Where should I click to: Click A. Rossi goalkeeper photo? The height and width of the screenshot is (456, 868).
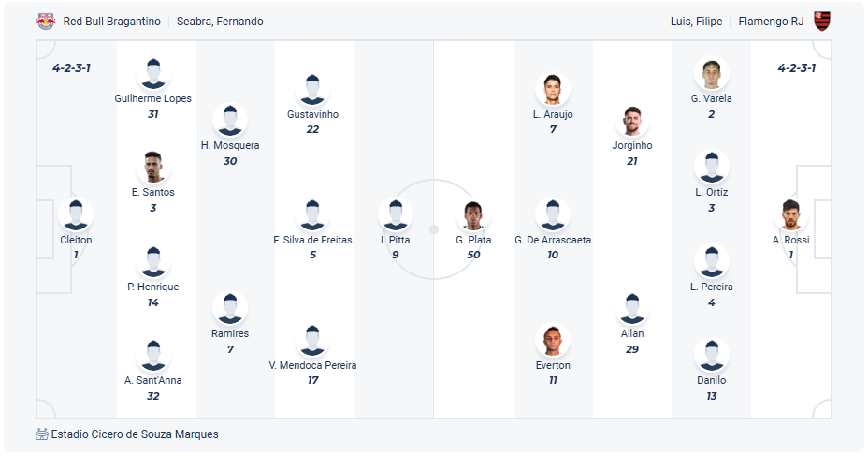[x=790, y=214]
